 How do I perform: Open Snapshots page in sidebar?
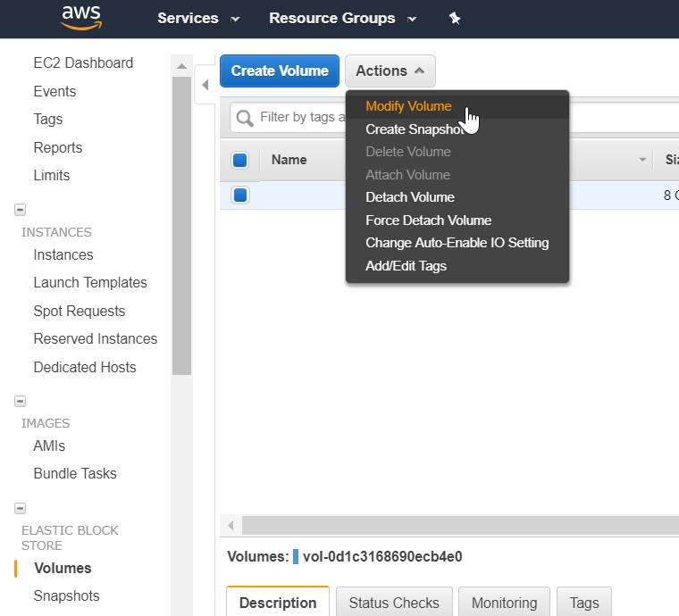click(67, 596)
